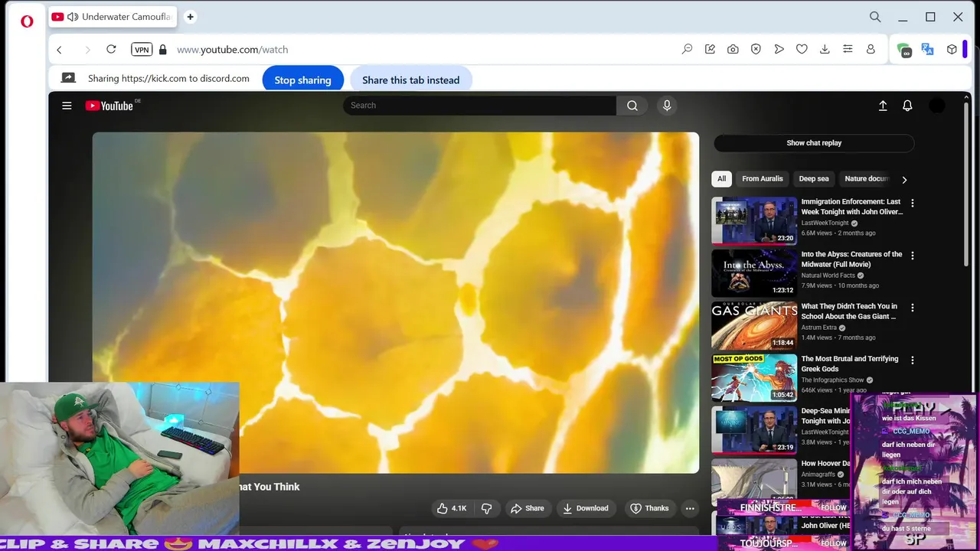The height and width of the screenshot is (551, 980).
Task: Open a new tab with plus button
Action: (x=190, y=17)
